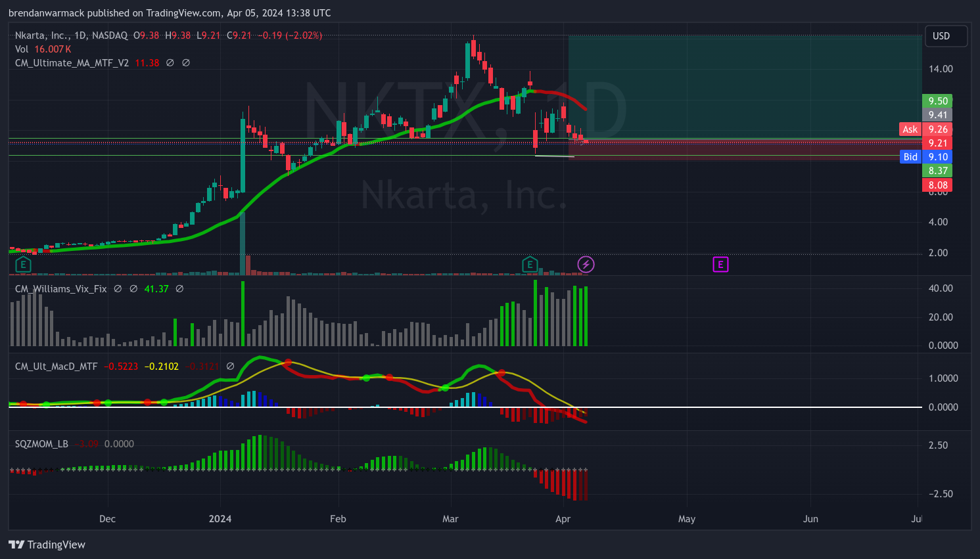Click the Feb label on time axis
Screen dimensions: 980x559
pos(338,519)
